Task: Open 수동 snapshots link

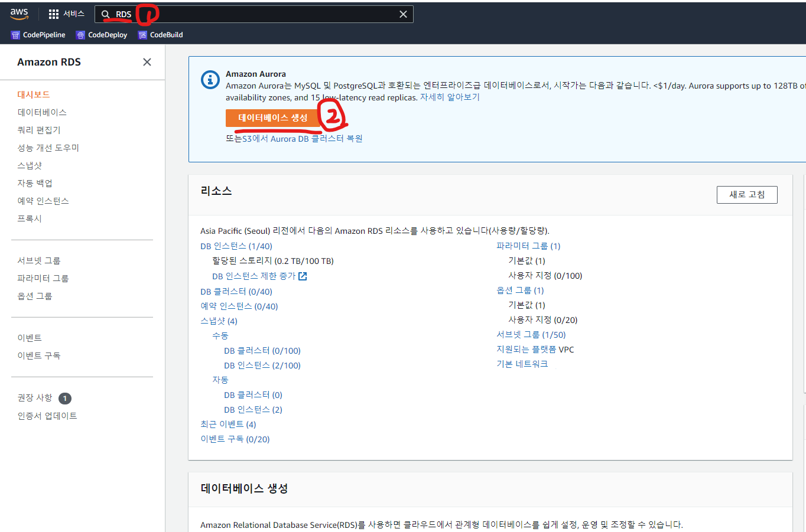Action: pos(220,335)
